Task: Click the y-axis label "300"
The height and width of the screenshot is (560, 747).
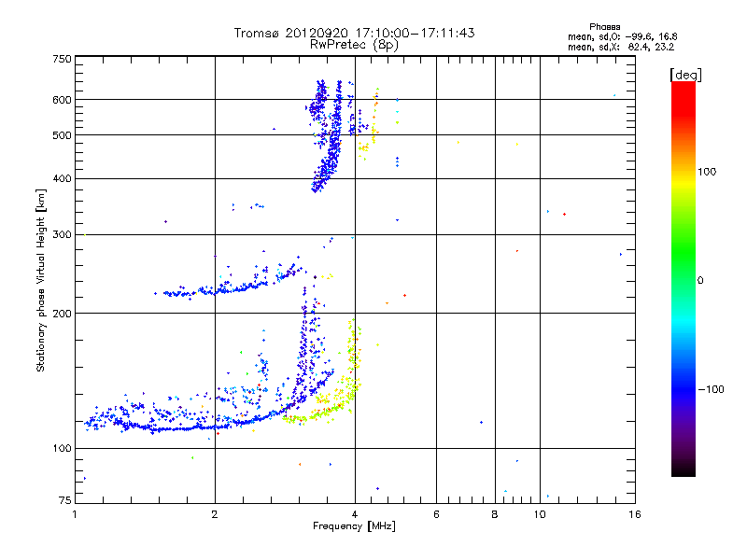Action: [62, 234]
